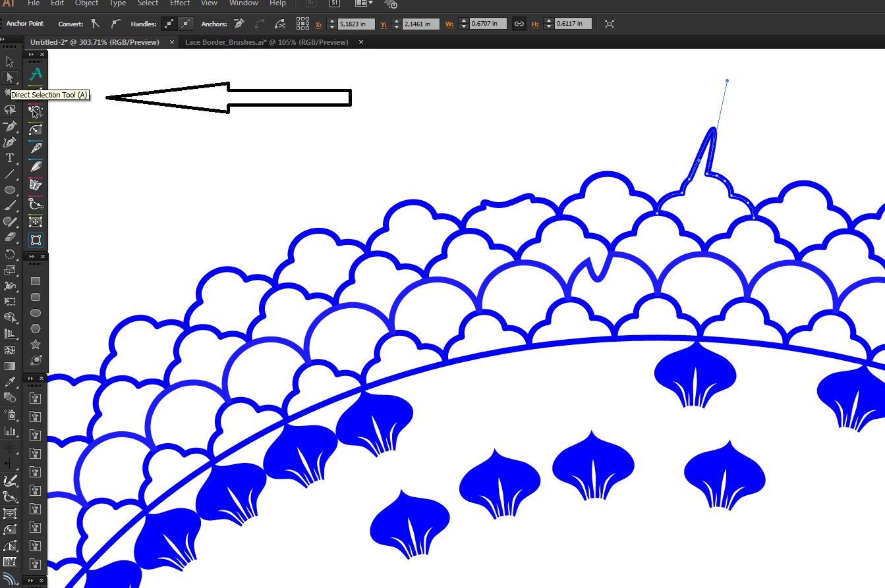This screenshot has height=588, width=885.
Task: Select the butterfly symbol tool icon
Action: (36, 185)
